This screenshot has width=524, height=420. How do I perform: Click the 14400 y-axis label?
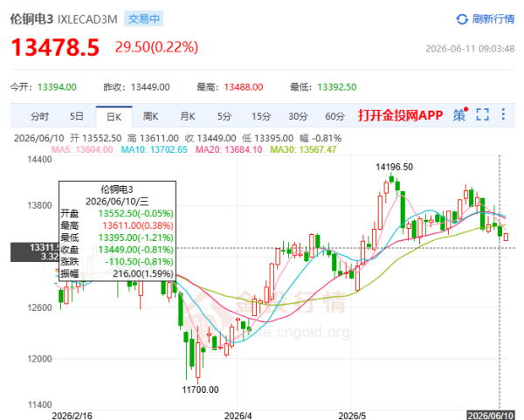tap(40, 160)
